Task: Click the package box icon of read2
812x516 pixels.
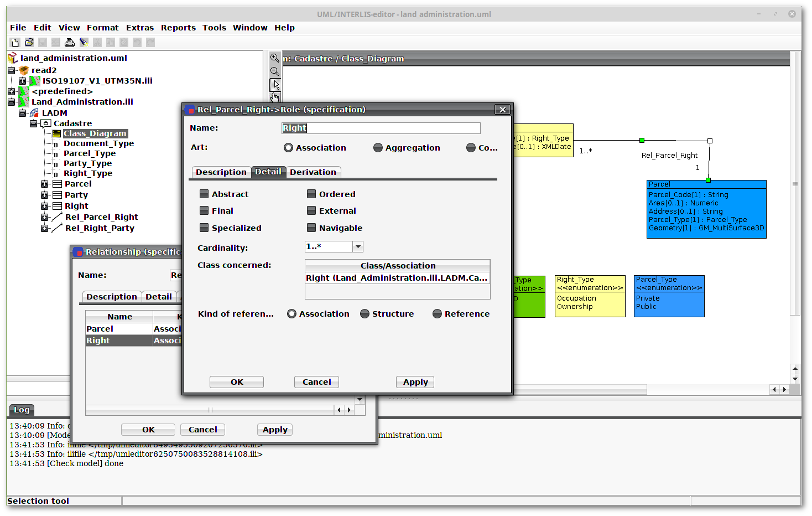Action: point(24,70)
